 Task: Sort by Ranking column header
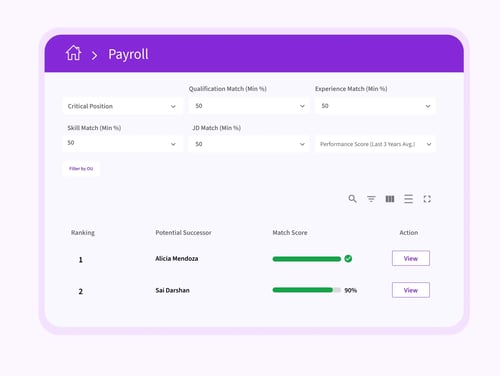[x=83, y=233]
